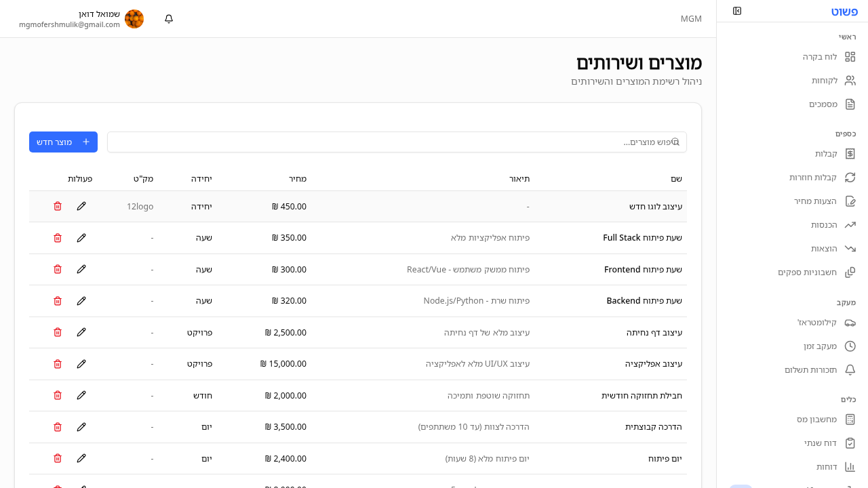Click the search magnifier icon
This screenshot has width=868, height=488.
click(x=676, y=142)
